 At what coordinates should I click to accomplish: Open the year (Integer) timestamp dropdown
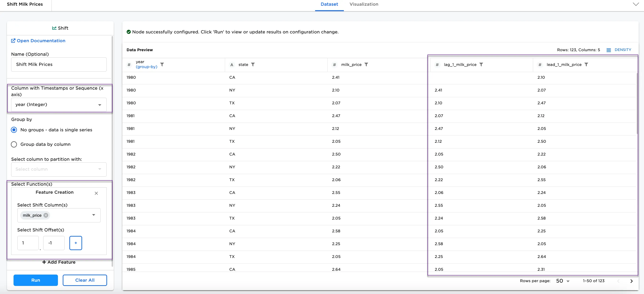click(x=59, y=105)
